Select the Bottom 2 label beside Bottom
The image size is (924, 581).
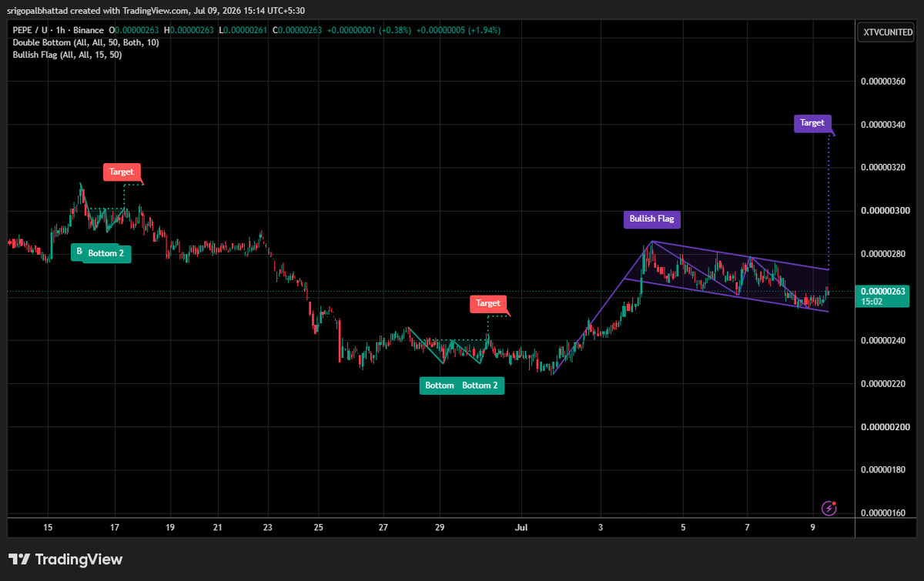(480, 386)
